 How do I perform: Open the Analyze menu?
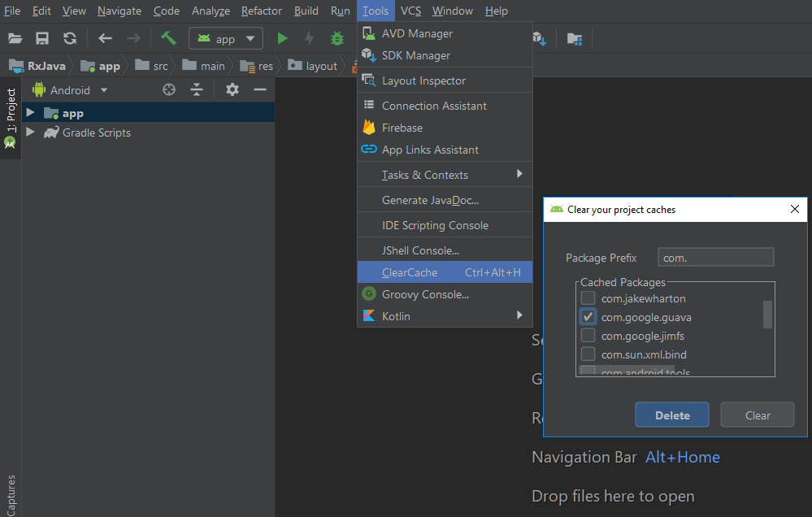[x=211, y=11]
